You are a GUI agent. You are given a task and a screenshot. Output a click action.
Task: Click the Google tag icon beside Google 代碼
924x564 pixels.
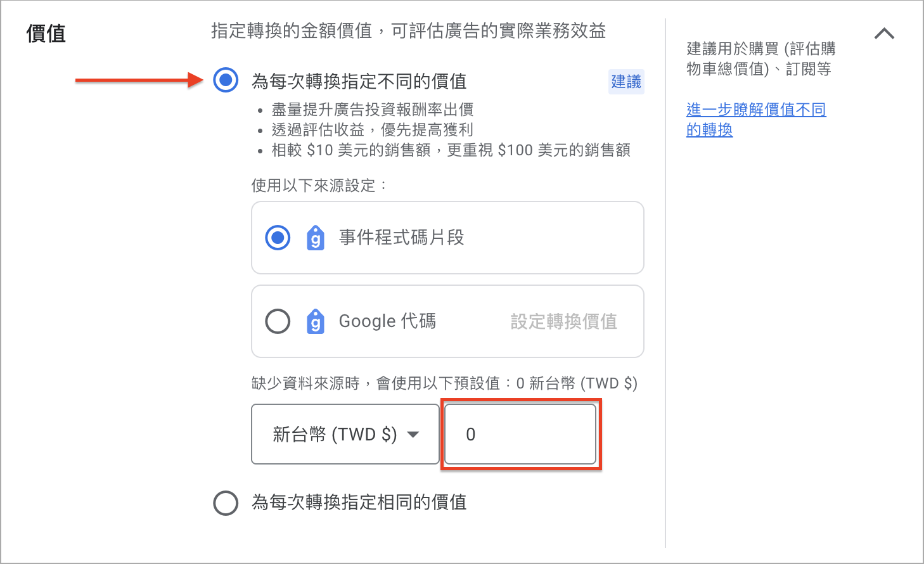coord(315,321)
